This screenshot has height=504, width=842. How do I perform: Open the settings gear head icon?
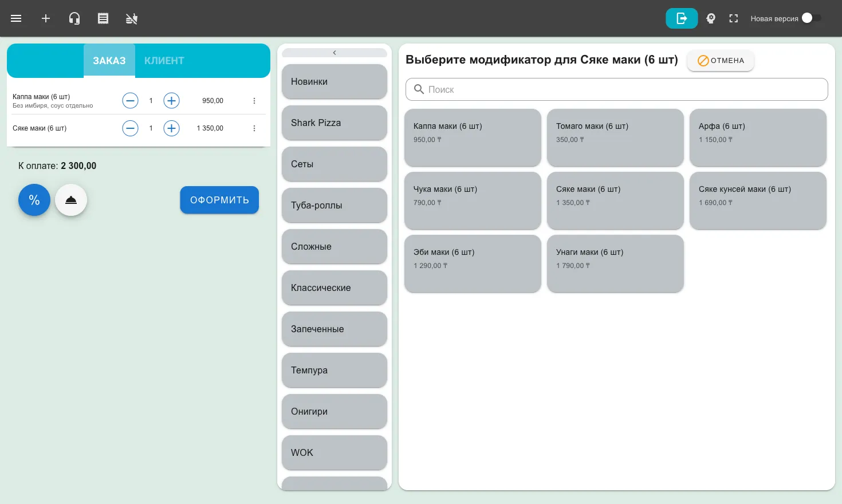coord(711,18)
